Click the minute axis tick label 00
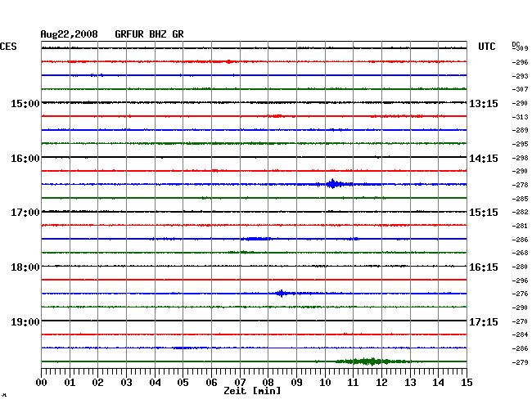This screenshot has width=532, height=404. tap(42, 383)
